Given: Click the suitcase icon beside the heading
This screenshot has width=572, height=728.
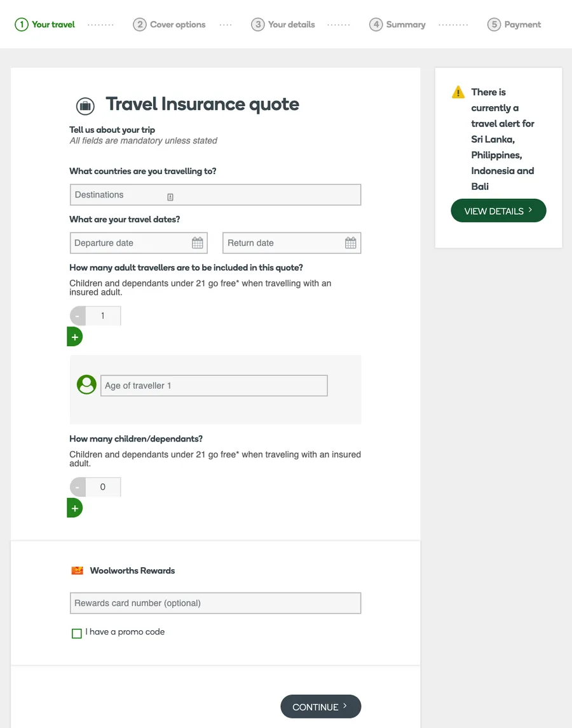Looking at the screenshot, I should [85, 105].
